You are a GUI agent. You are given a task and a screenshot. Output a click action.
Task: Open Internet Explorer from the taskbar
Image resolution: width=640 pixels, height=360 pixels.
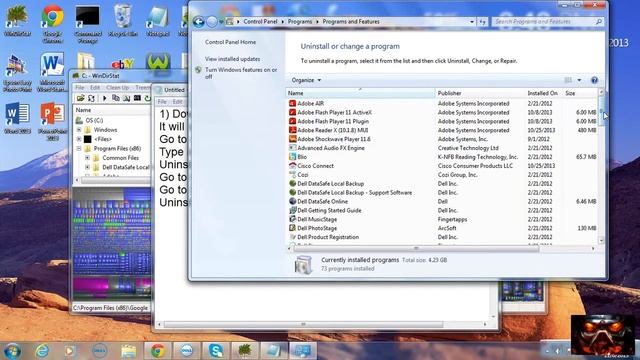pos(42,351)
